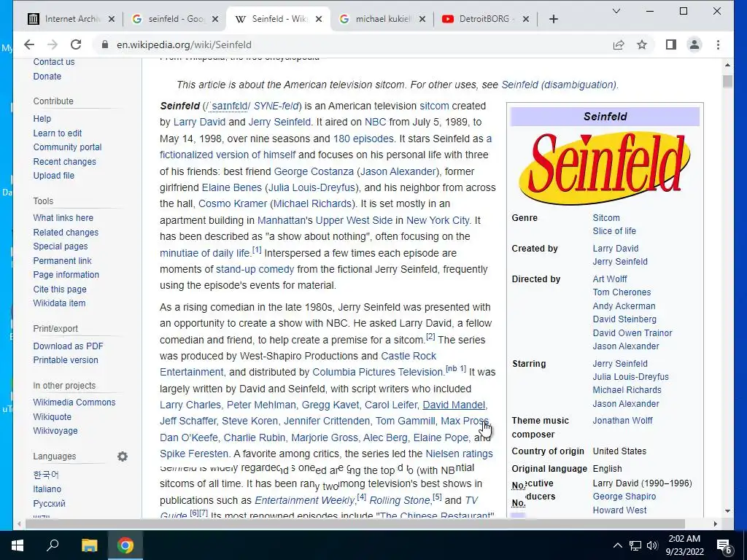The height and width of the screenshot is (560, 747).
Task: Open the network status tray icon
Action: 635,545
